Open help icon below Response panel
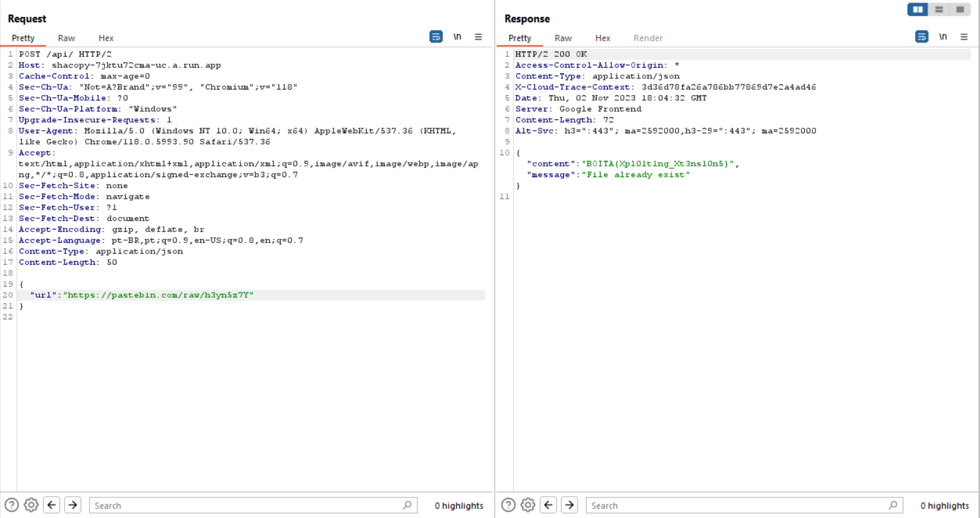Image resolution: width=980 pixels, height=518 pixels. coord(508,505)
